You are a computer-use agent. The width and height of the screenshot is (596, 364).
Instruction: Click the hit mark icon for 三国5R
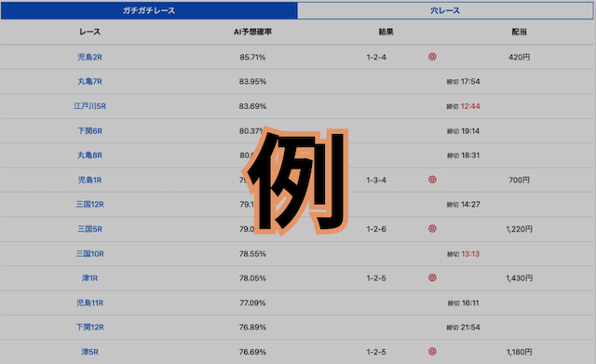pos(432,228)
